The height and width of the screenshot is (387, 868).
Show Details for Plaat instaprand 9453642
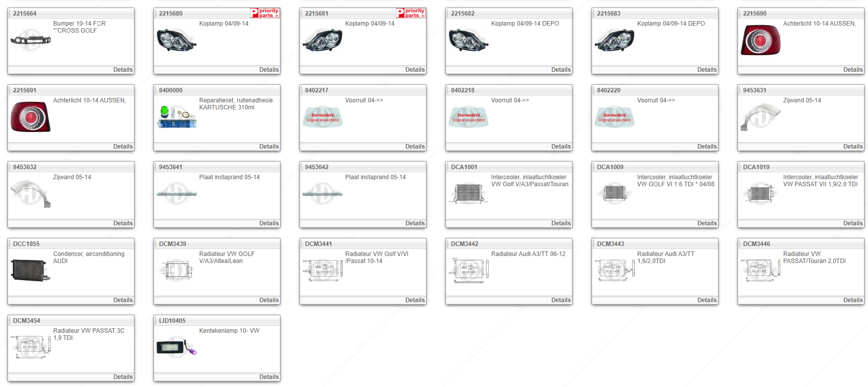[414, 223]
